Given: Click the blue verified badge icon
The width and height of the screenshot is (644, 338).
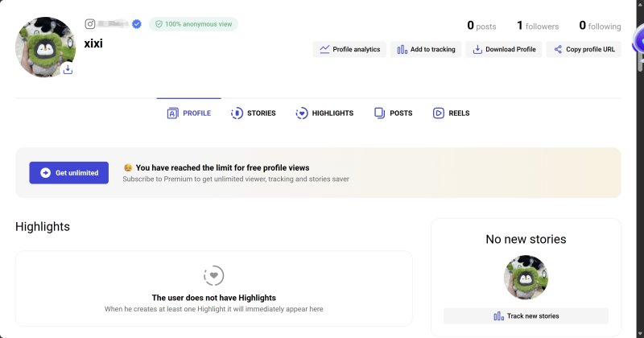Looking at the screenshot, I should pyautogui.click(x=137, y=24).
